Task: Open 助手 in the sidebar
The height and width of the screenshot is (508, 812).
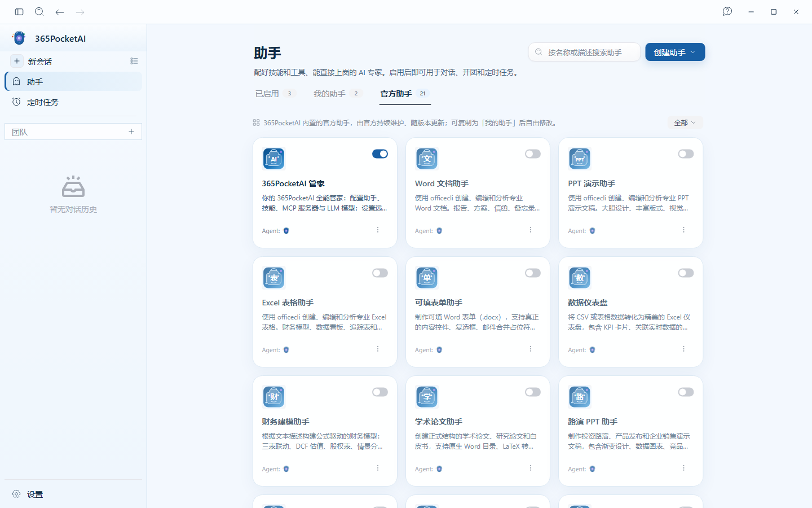Action: (73, 81)
